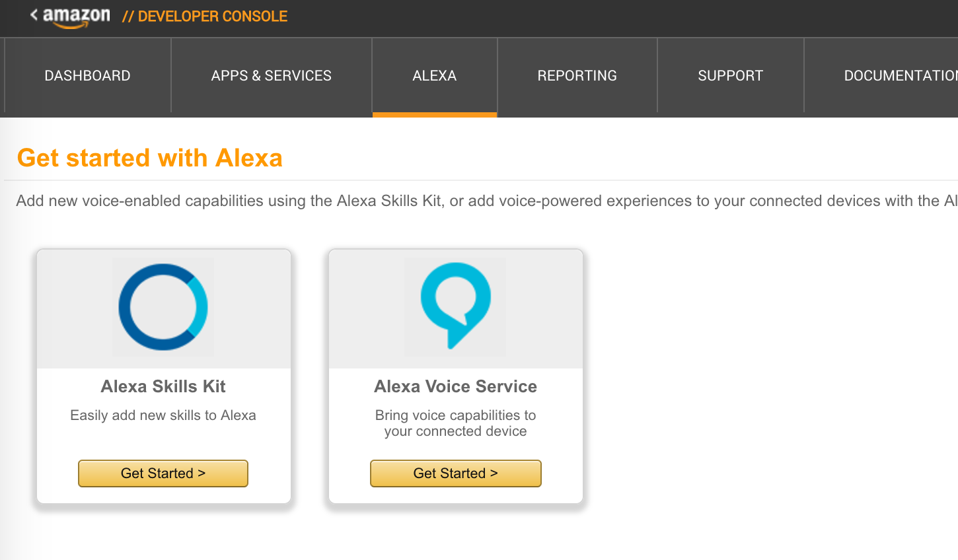Click the Alexa Skills Kit card image area
Viewport: 958px width, 560px height.
164,309
